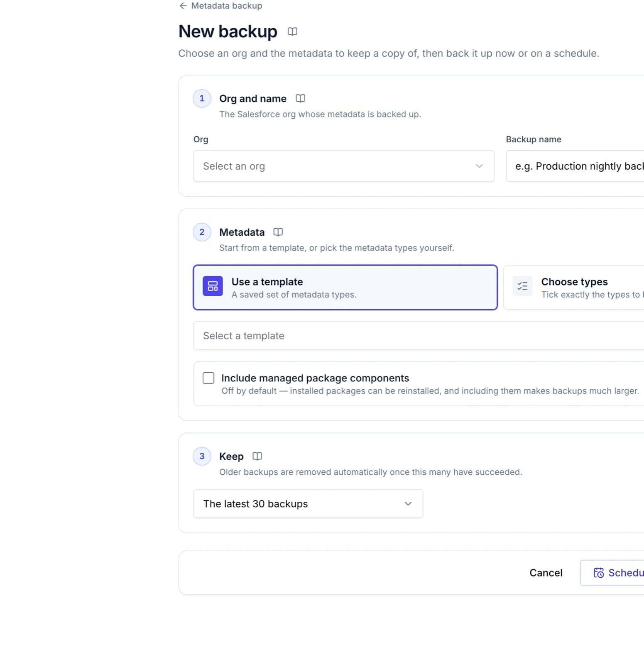Screen dimensions: 644x664
Task: Open the help book icon next to Keep
Action: pyautogui.click(x=257, y=456)
